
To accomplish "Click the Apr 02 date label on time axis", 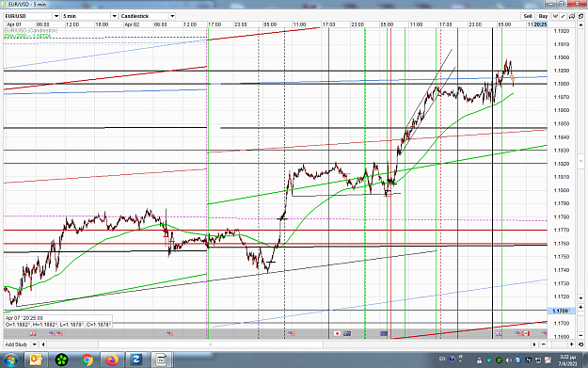I will pyautogui.click(x=132, y=24).
